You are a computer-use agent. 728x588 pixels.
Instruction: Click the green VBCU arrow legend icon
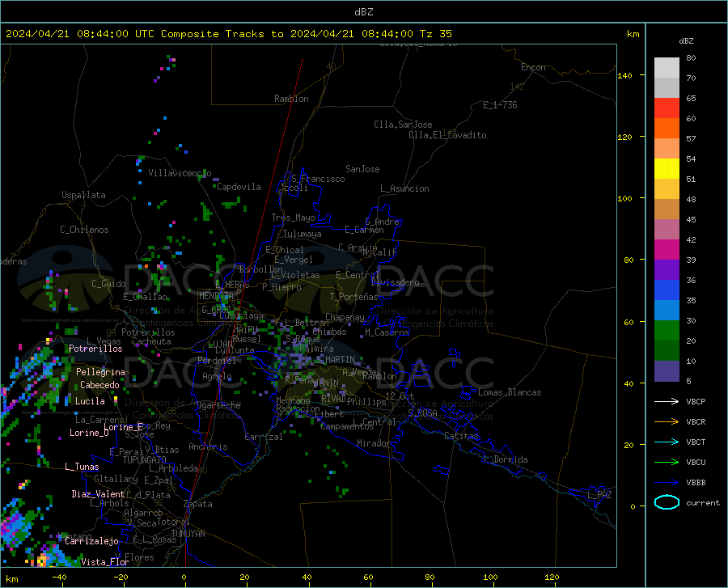[667, 463]
